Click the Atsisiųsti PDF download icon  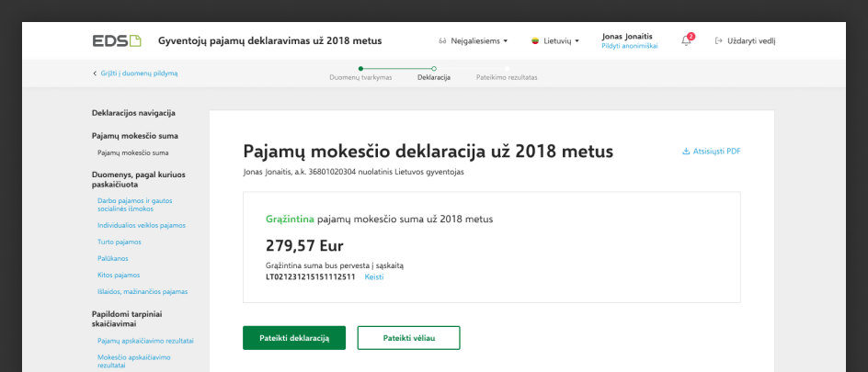[x=686, y=152]
